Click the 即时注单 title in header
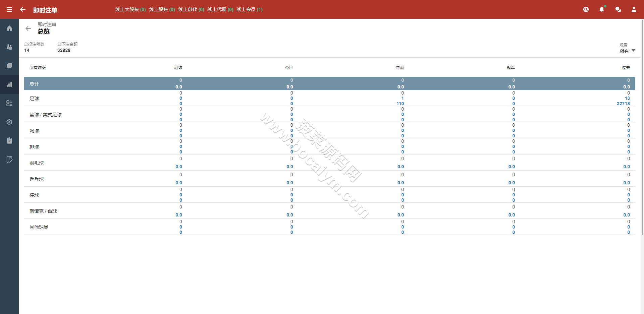 tap(45, 10)
